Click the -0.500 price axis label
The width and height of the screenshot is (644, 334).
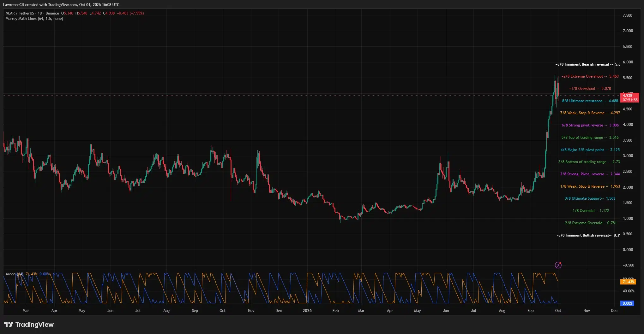(x=628, y=265)
